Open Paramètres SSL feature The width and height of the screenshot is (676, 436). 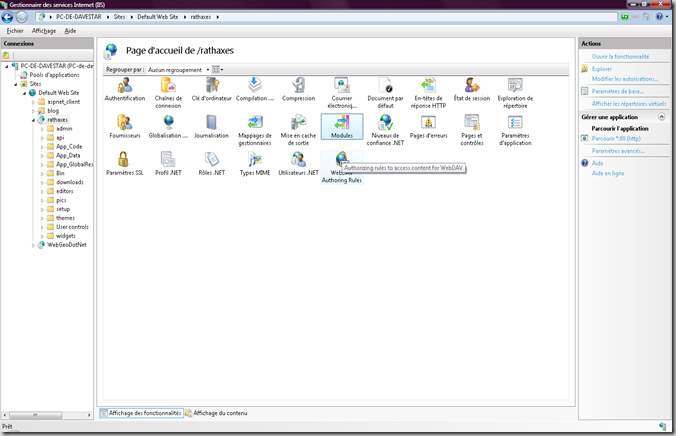click(125, 164)
